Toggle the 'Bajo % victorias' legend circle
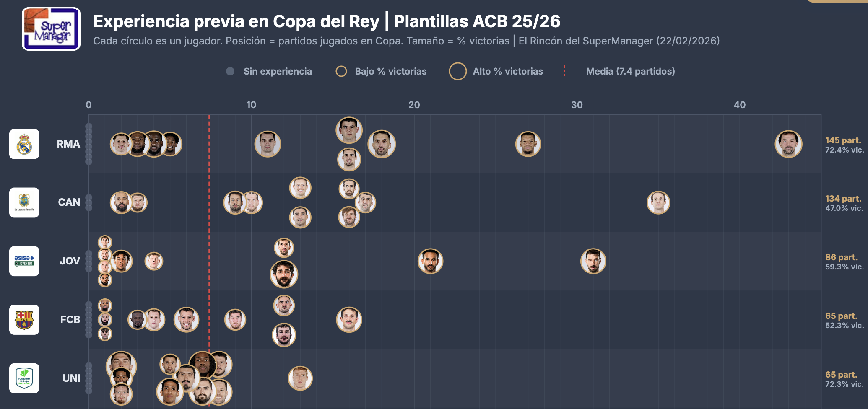868x409 pixels. (341, 71)
